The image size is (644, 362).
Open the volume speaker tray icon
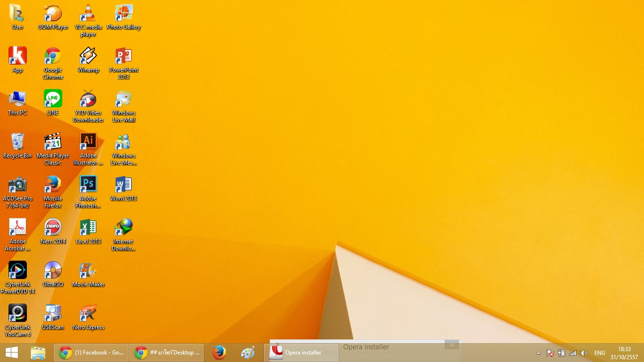pos(584,353)
